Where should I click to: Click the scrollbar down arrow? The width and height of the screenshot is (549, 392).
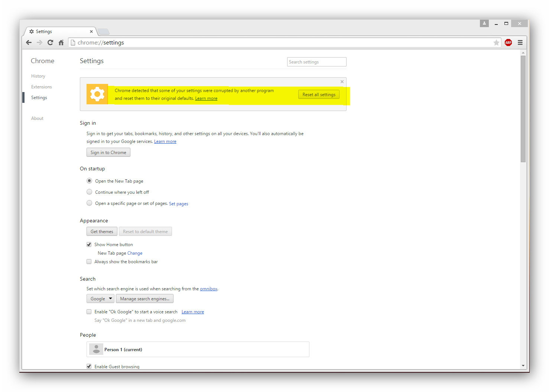[x=523, y=366]
